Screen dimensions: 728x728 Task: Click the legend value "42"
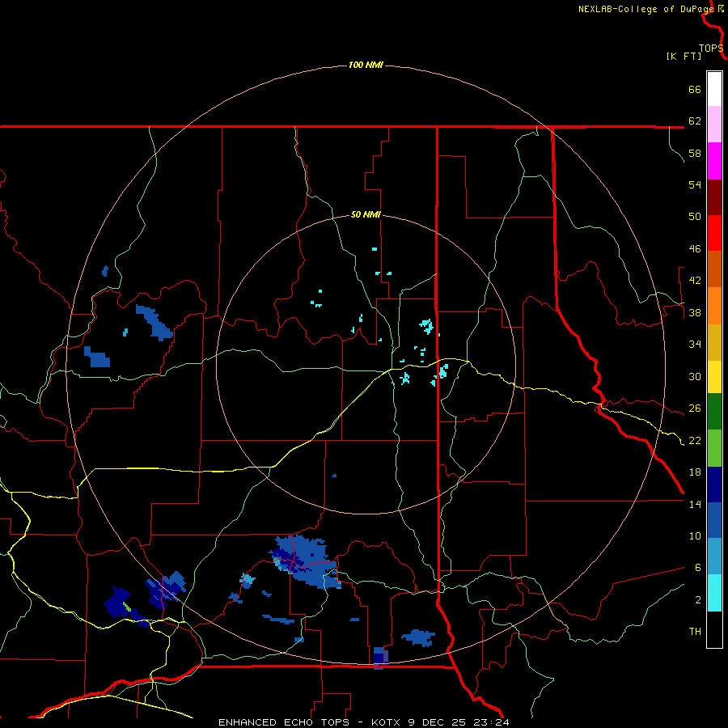point(695,281)
